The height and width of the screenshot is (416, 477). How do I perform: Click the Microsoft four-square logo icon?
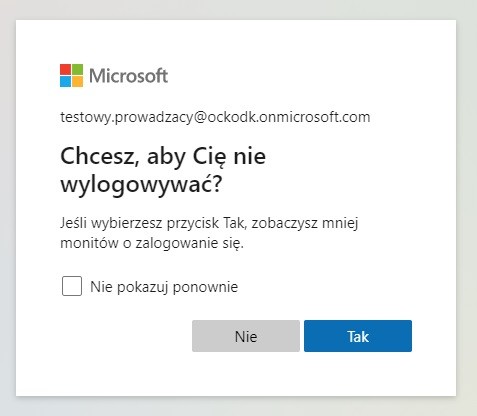[x=71, y=76]
